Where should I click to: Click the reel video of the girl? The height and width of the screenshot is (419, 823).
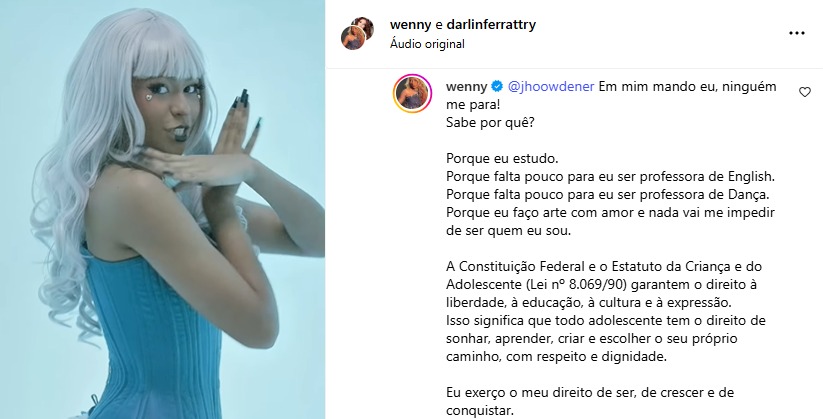coord(162,210)
